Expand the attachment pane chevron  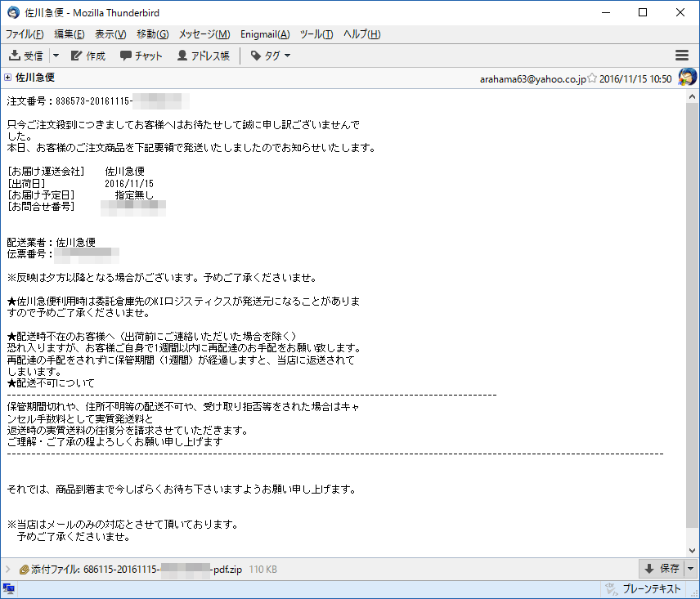8,569
